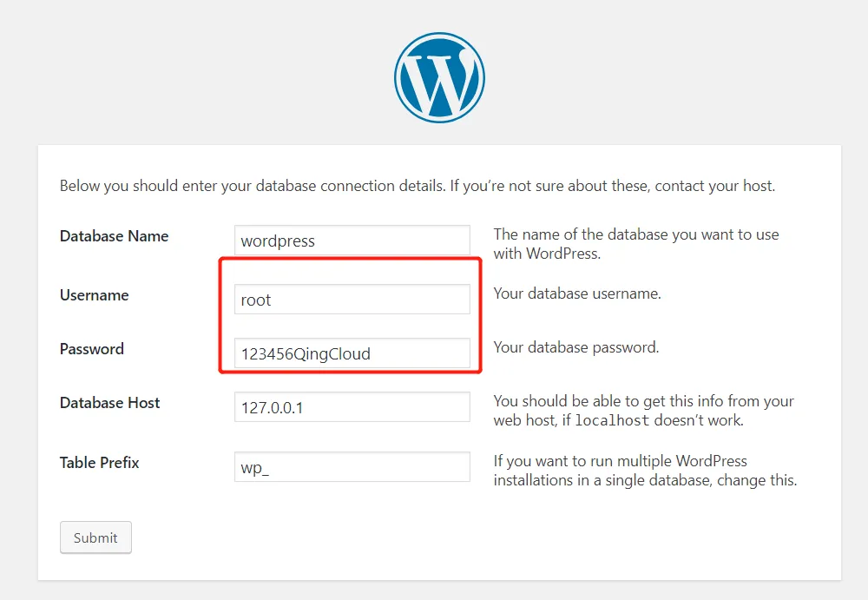Click inside the Database Name field
The image size is (868, 600).
point(352,241)
